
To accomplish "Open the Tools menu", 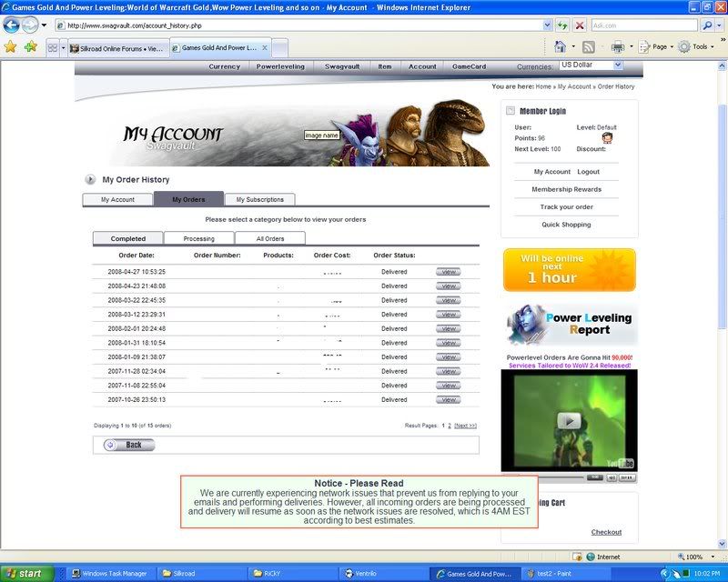I will pyautogui.click(x=696, y=46).
